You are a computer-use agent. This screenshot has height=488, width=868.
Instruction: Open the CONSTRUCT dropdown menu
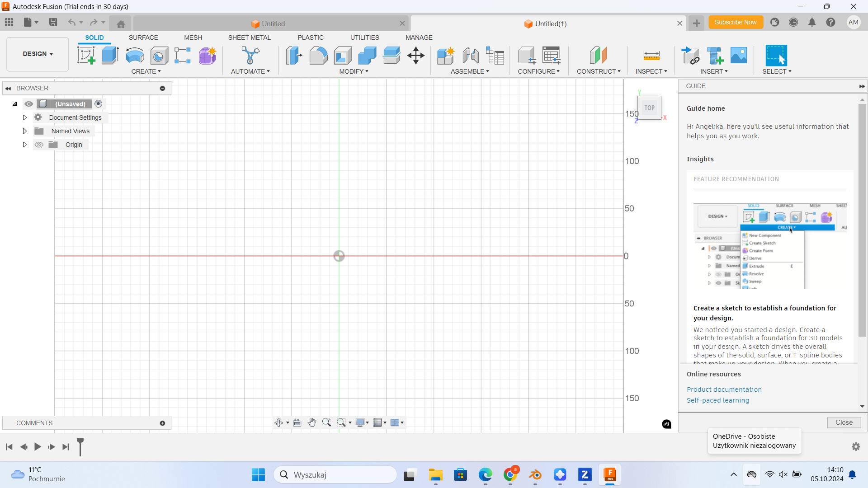599,71
